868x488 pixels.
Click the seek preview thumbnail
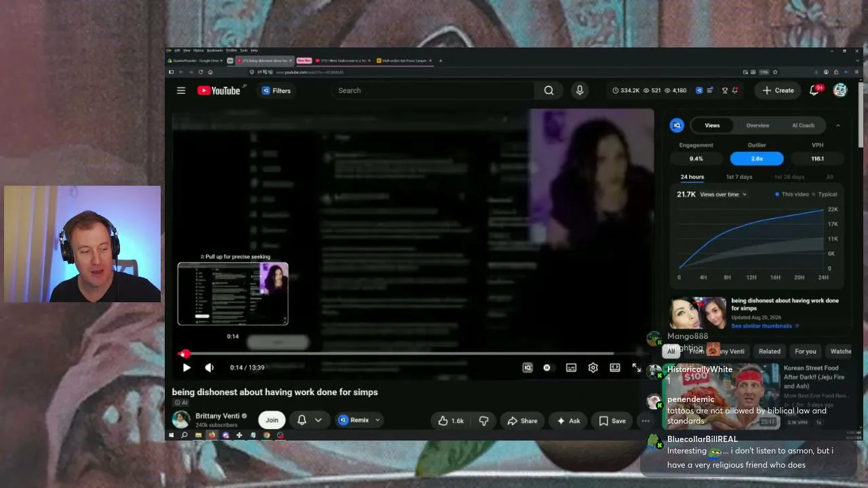(x=233, y=294)
